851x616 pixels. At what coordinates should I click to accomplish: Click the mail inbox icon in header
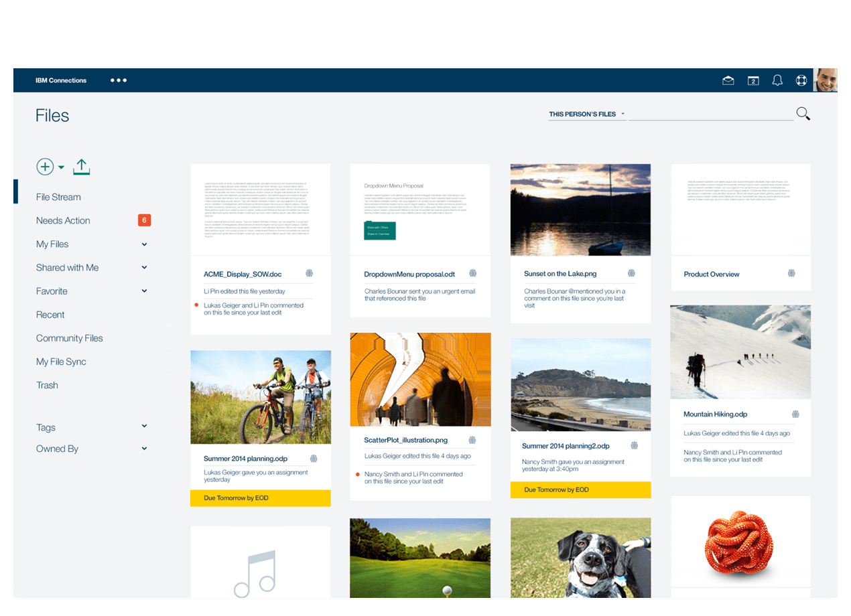coord(728,81)
